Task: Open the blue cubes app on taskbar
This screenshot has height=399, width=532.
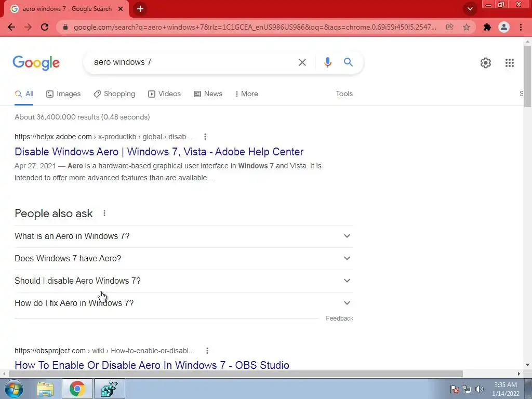Action: click(109, 389)
